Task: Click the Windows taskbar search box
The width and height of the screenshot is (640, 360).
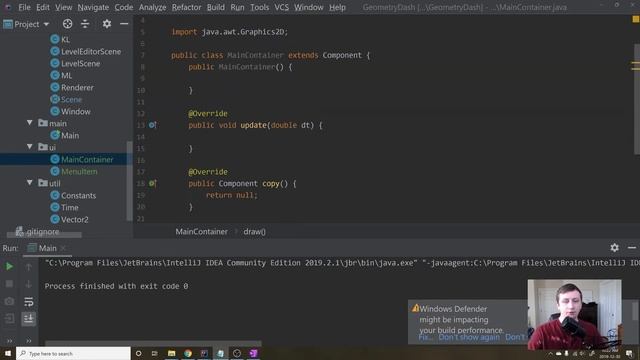Action: pos(73,353)
